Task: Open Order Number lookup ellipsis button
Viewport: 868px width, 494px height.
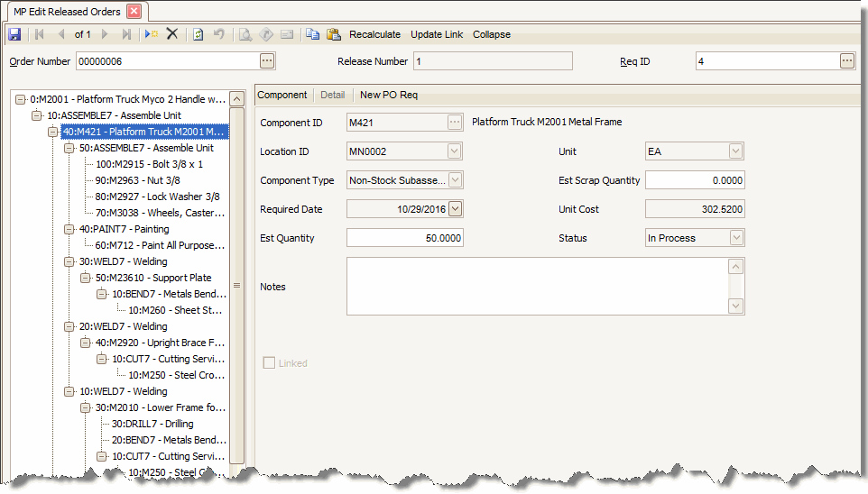Action: point(266,61)
